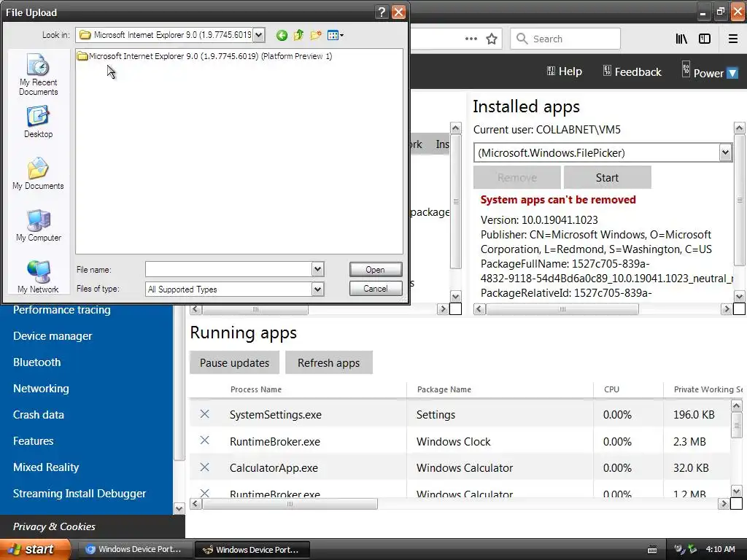Terminate SystemSettings.exe with its X icon
The image size is (747, 560).
(205, 414)
